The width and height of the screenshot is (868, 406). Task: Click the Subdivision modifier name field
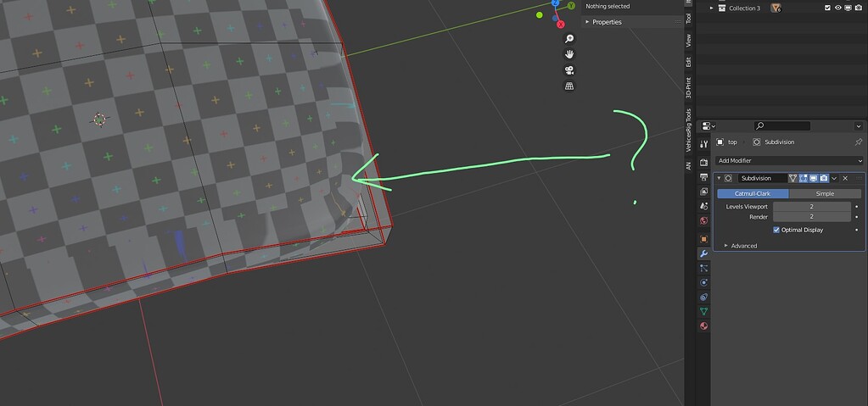[x=762, y=178]
